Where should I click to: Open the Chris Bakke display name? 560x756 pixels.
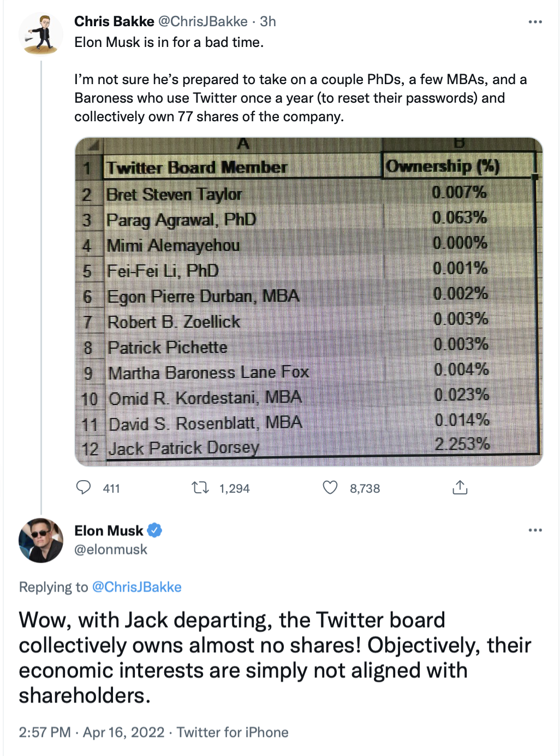114,21
